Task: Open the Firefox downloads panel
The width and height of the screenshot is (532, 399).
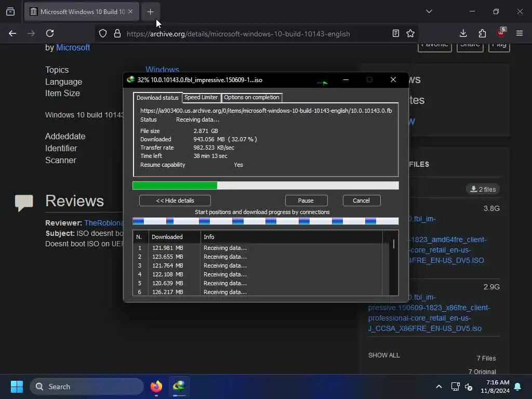Action: tap(463, 33)
